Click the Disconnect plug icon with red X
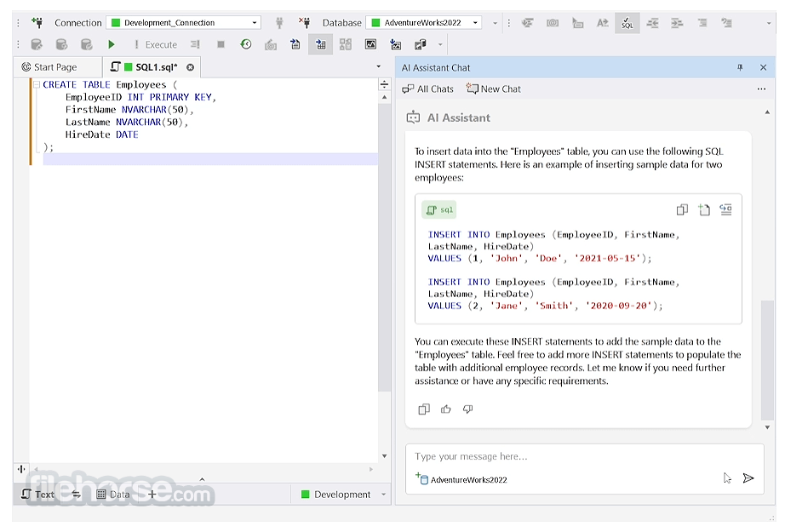This screenshot has height=532, width=785. point(305,22)
